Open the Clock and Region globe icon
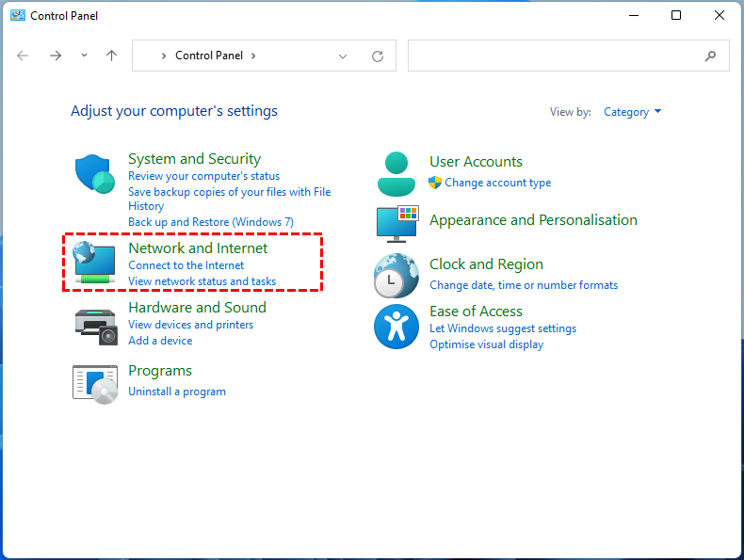Image resolution: width=744 pixels, height=560 pixels. coord(396,276)
